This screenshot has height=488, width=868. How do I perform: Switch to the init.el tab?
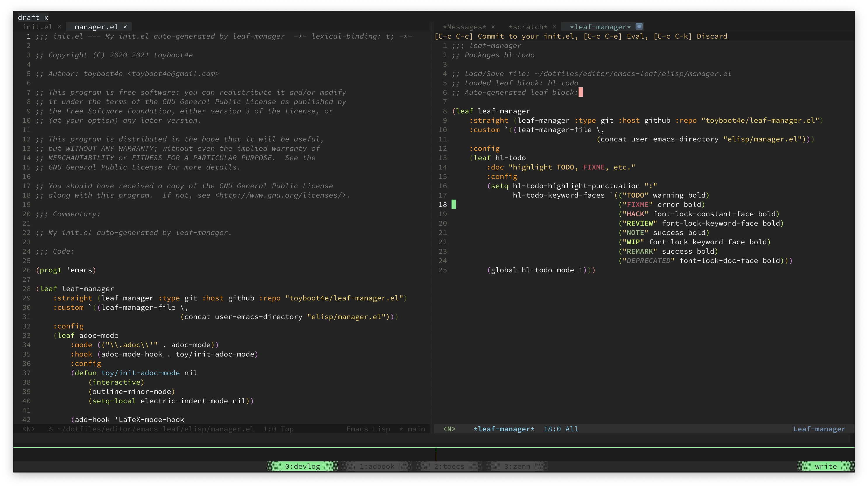(x=37, y=27)
